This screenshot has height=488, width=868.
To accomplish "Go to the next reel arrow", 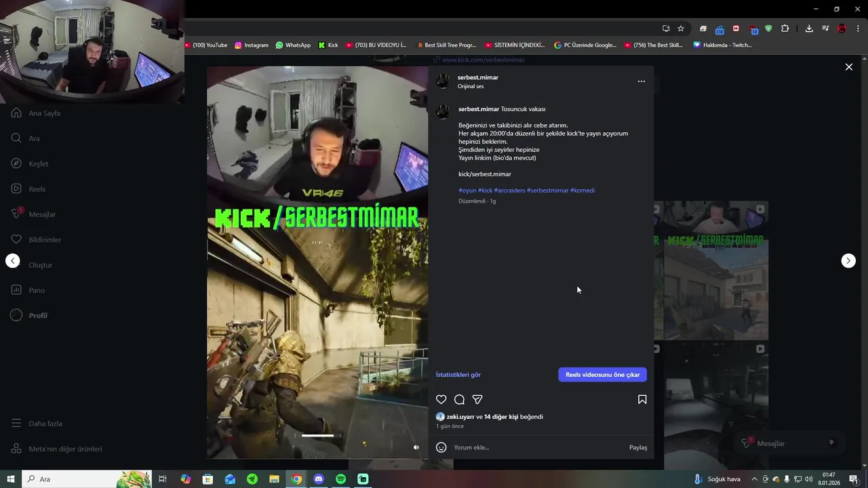I will pyautogui.click(x=848, y=261).
